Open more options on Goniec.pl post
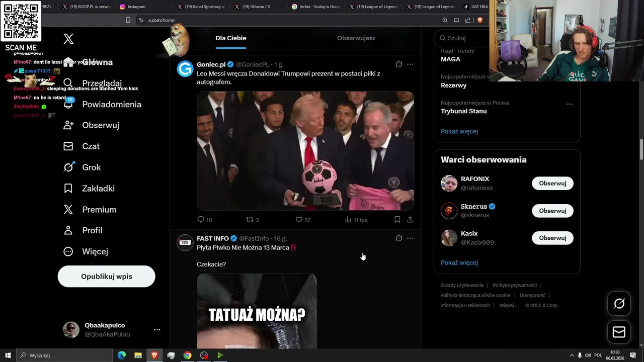 tap(410, 64)
